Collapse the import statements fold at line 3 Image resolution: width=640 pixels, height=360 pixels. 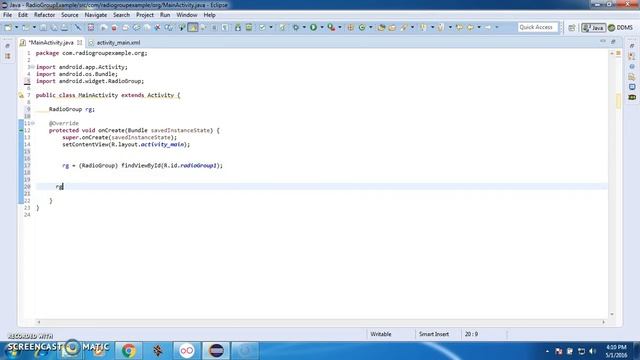(33, 67)
